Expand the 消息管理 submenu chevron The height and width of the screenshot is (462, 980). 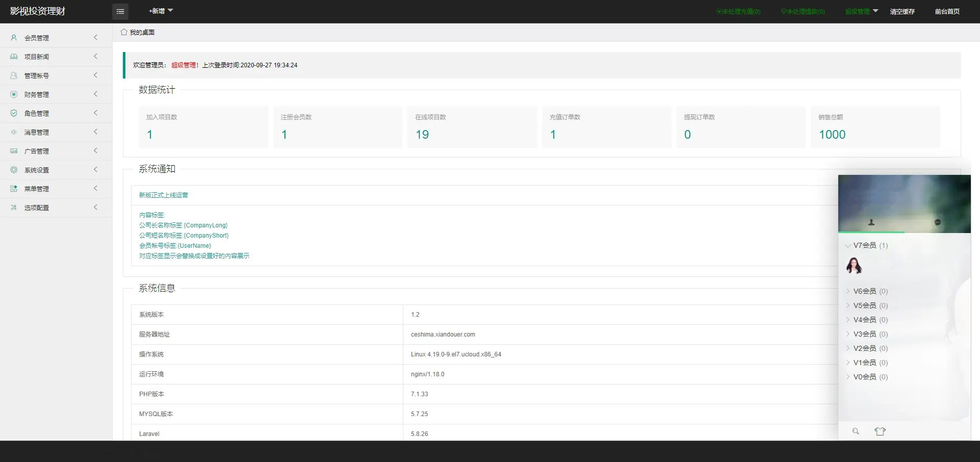[x=95, y=132]
